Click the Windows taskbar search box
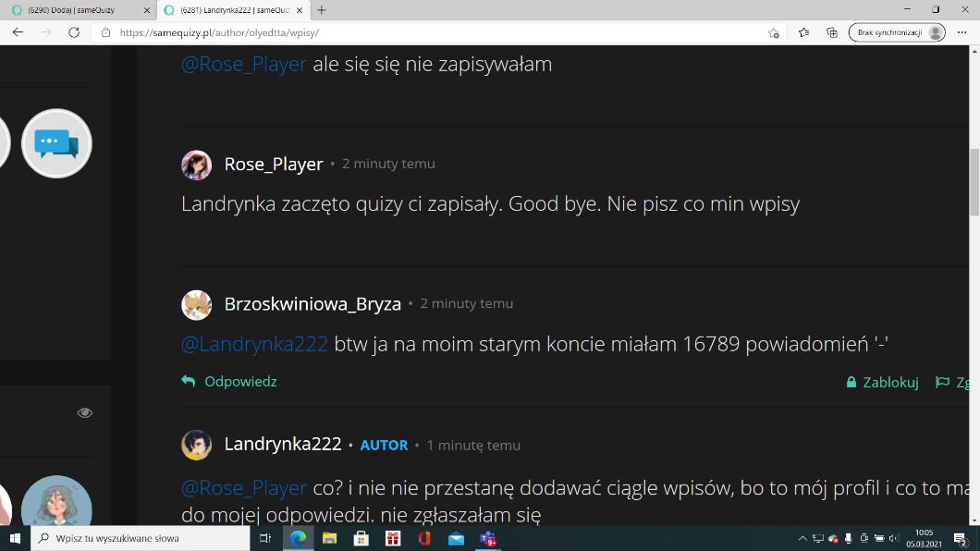 click(141, 538)
